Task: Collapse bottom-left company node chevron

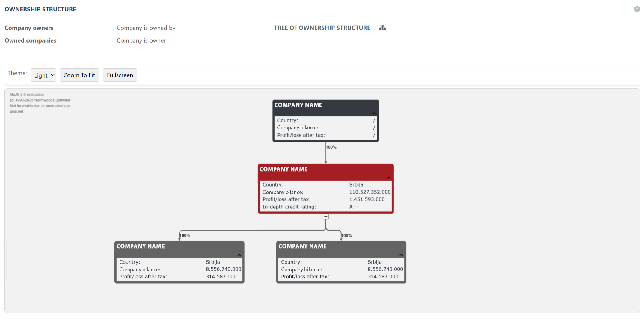Action: click(x=239, y=255)
